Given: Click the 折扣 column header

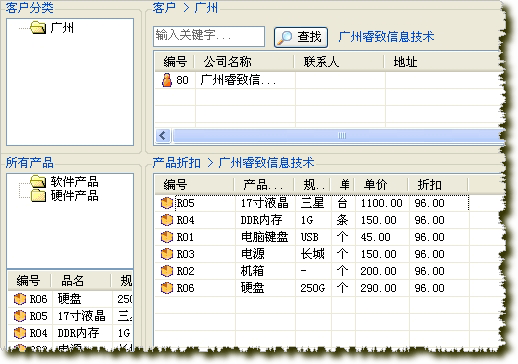Looking at the screenshot, I should point(438,184).
